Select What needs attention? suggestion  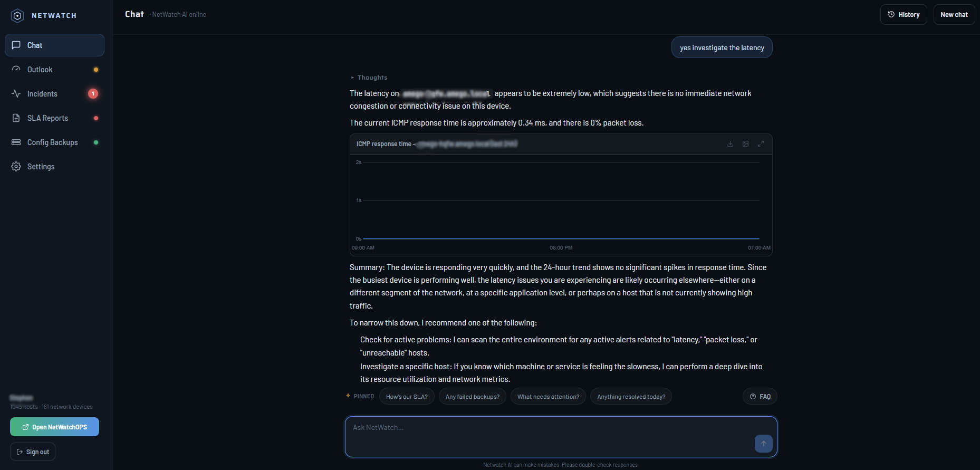pos(548,397)
